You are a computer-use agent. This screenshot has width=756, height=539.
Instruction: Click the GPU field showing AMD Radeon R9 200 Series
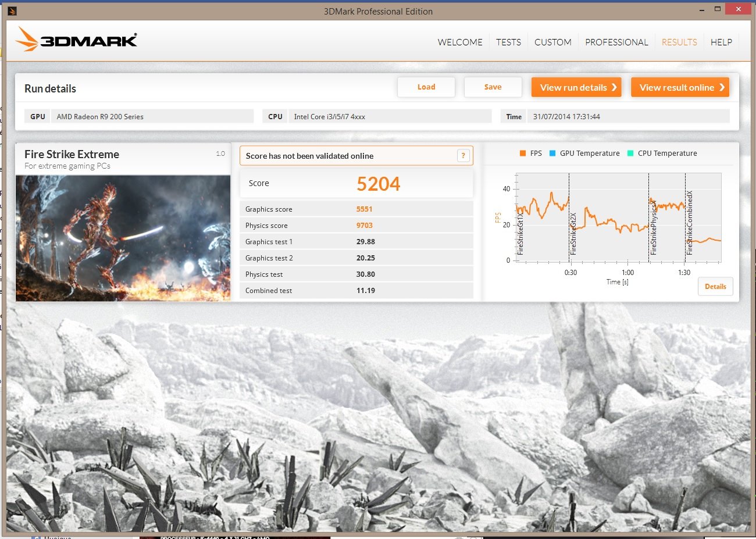click(152, 116)
